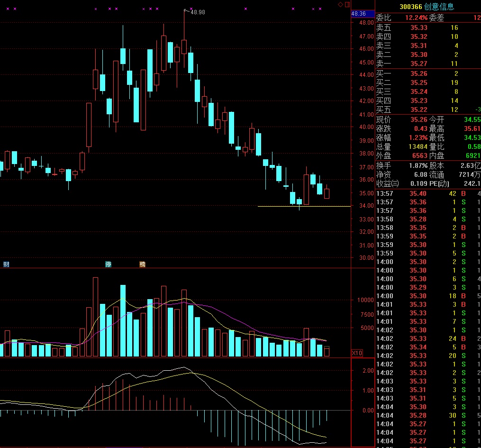Click the 48.36 blue price axis indicator

click(358, 14)
